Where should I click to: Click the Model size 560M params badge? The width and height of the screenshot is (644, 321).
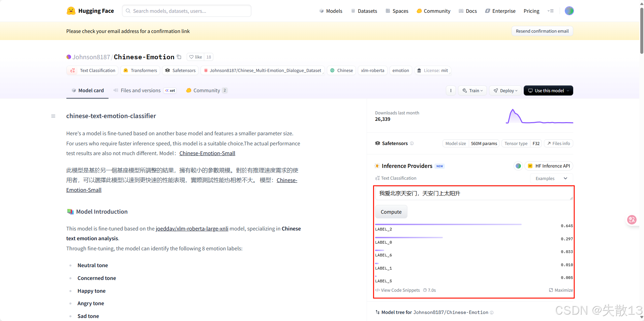click(x=471, y=143)
